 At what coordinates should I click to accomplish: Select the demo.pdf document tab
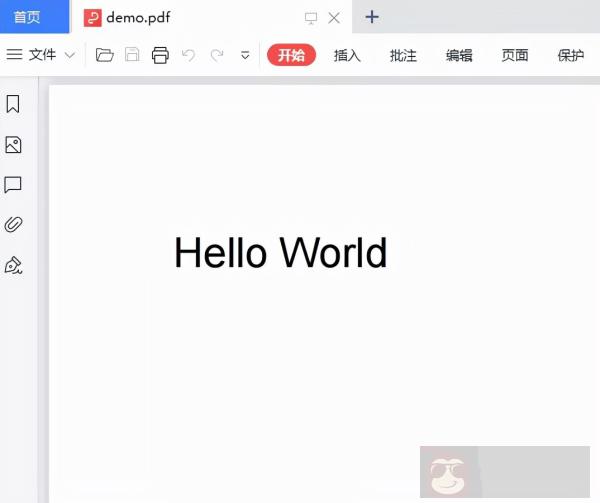coord(211,17)
